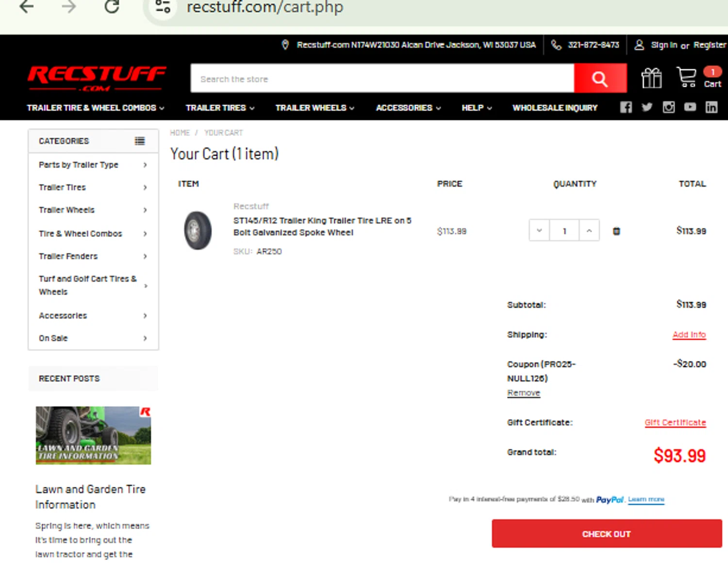Open the gift certificate box icon
728x563 pixels.
pyautogui.click(x=651, y=78)
